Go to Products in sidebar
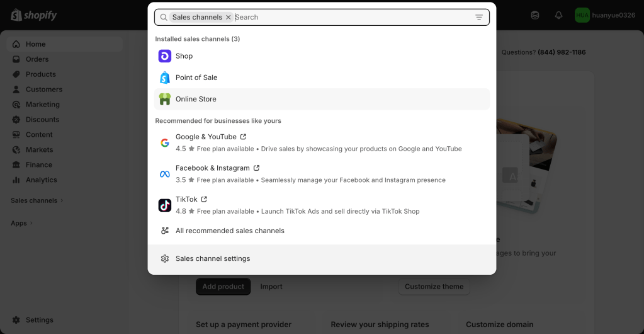The width and height of the screenshot is (644, 334). pos(64,74)
